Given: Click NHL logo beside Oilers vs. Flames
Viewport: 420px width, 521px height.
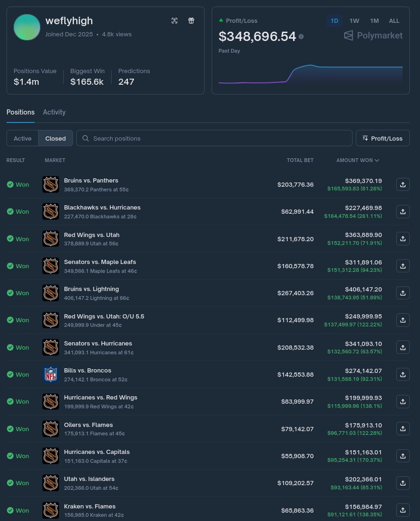Looking at the screenshot, I should pos(51,429).
